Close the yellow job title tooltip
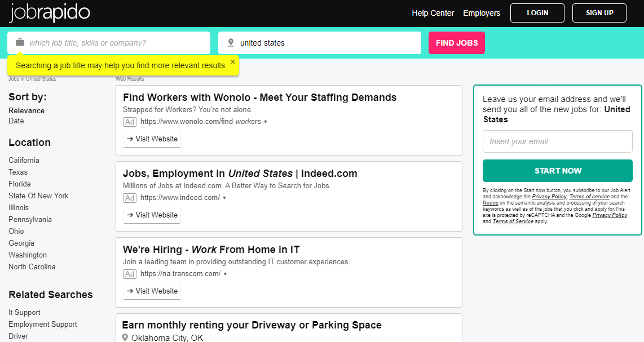This screenshot has width=644, height=342. [x=233, y=61]
